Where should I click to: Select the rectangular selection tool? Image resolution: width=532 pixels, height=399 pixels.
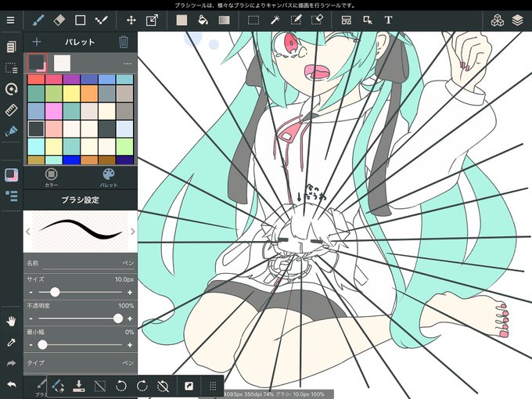(253, 20)
